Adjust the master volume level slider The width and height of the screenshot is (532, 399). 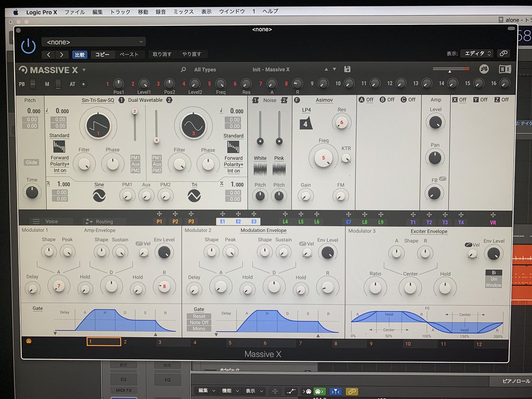(451, 69)
